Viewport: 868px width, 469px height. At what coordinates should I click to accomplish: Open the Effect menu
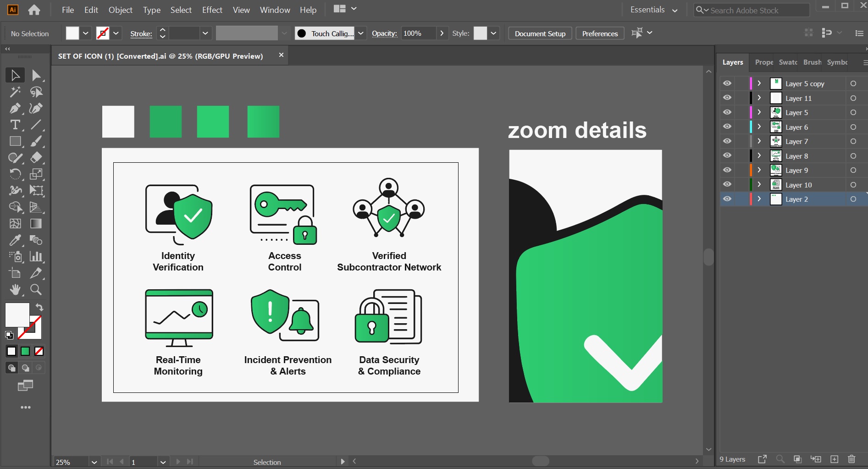coord(212,10)
